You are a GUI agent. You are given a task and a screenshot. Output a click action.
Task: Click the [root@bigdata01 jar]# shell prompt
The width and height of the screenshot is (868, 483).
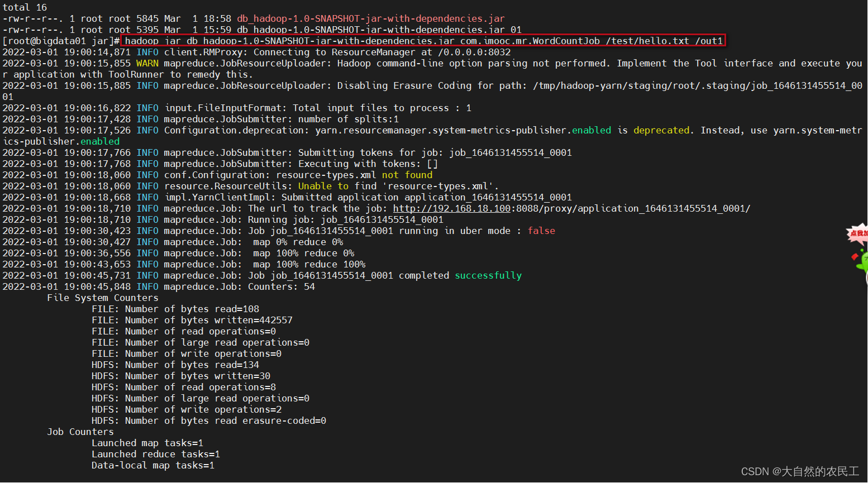[61, 41]
